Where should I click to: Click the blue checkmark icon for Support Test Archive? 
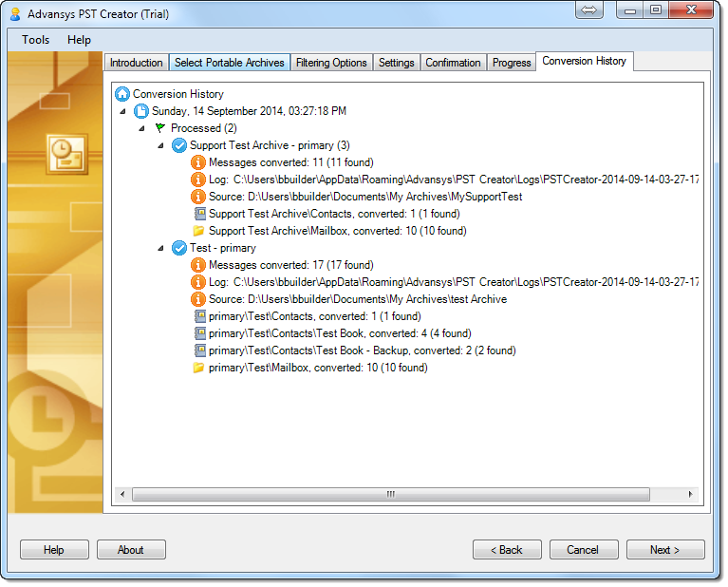179,145
